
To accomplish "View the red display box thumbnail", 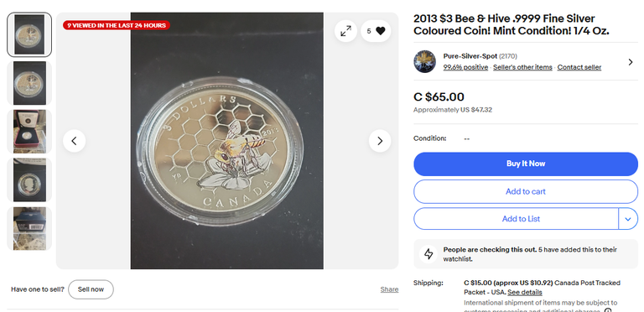I will (29, 132).
